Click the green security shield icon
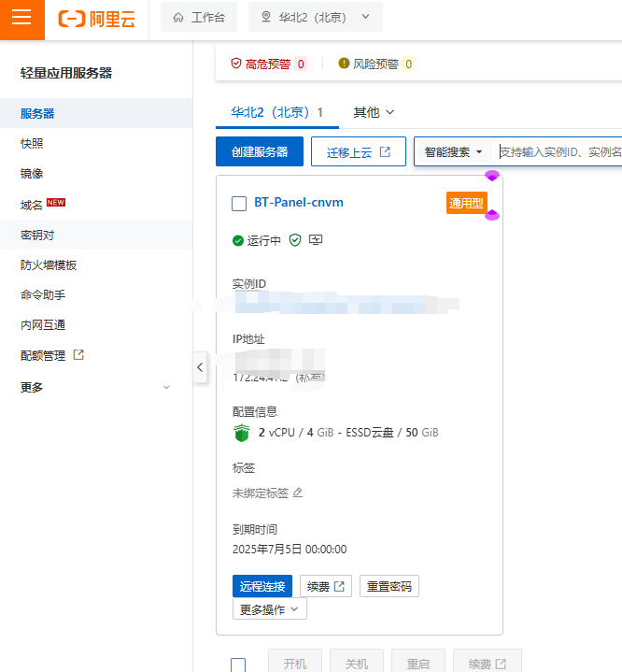 pyautogui.click(x=295, y=240)
